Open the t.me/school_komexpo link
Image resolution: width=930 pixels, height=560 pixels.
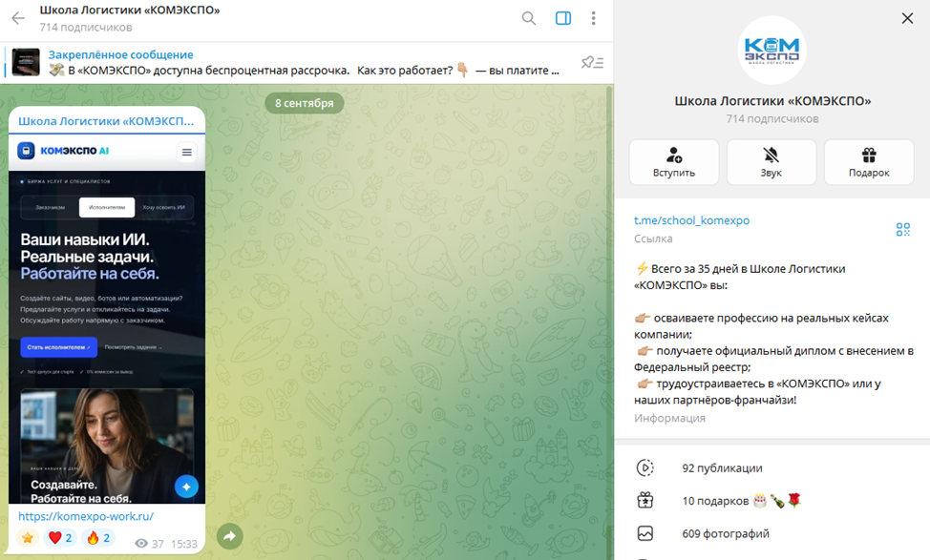click(691, 220)
